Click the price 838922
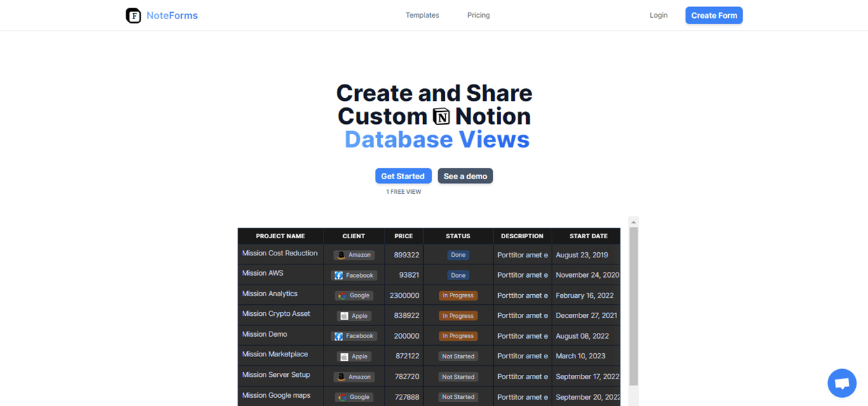 (407, 316)
